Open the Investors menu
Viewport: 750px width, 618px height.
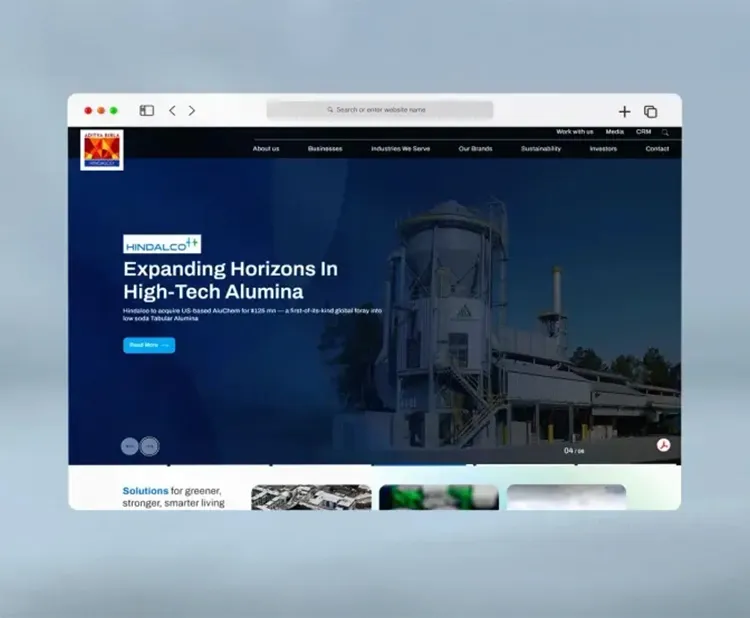click(603, 149)
